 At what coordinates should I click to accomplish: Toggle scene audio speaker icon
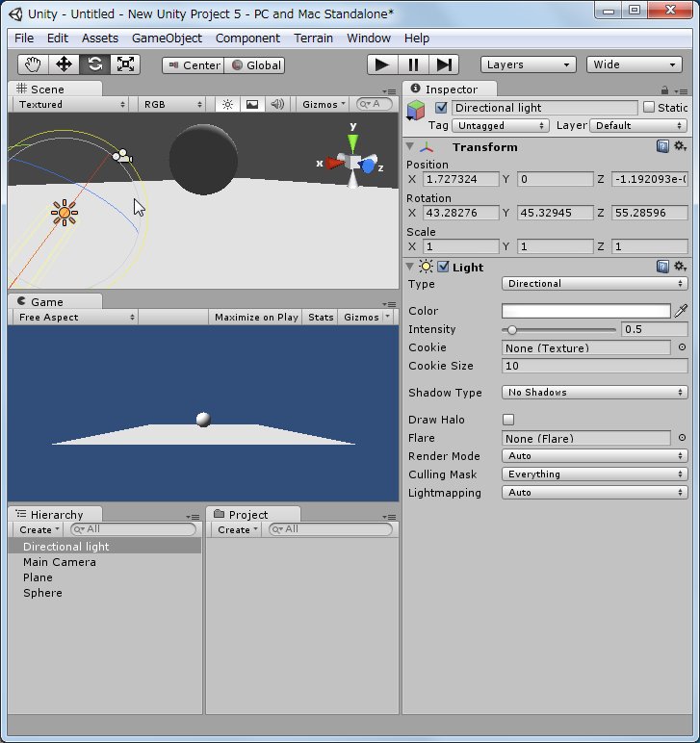pos(277,104)
